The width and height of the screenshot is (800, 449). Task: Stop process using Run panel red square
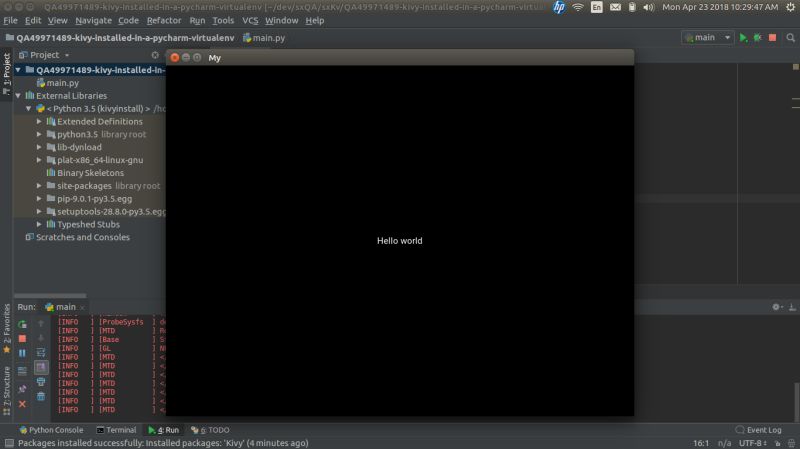[x=22, y=338]
